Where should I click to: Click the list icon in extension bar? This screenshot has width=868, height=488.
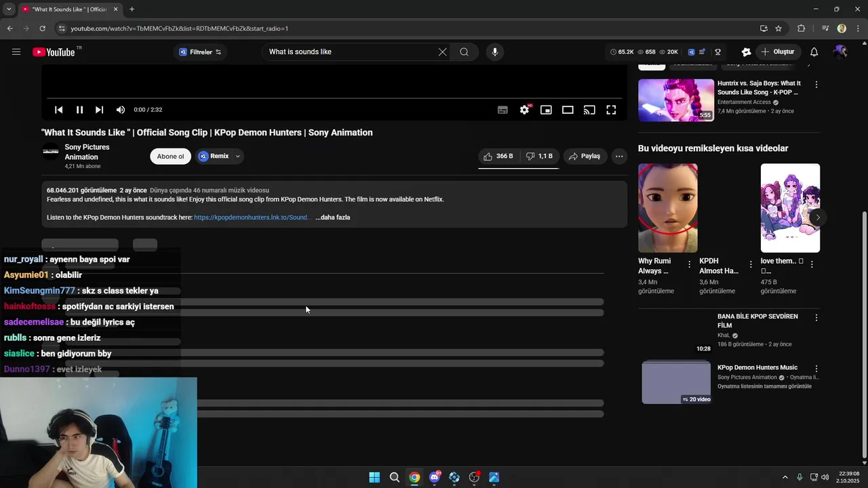(x=702, y=52)
